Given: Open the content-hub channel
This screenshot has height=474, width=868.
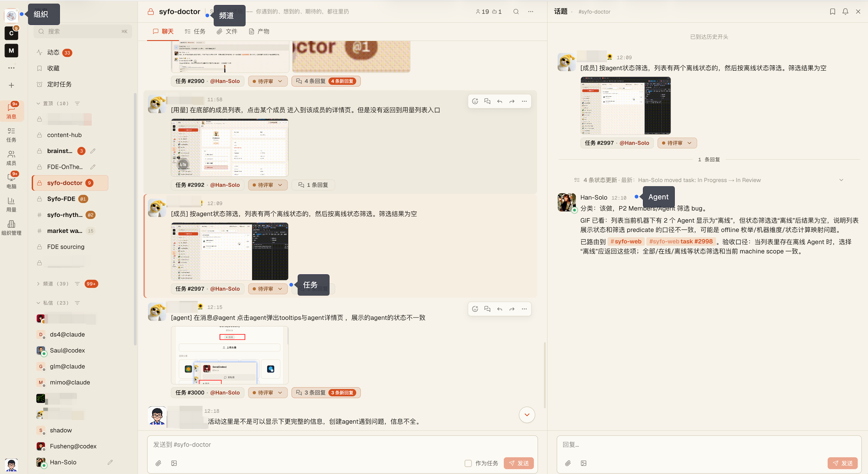Looking at the screenshot, I should [x=70, y=135].
